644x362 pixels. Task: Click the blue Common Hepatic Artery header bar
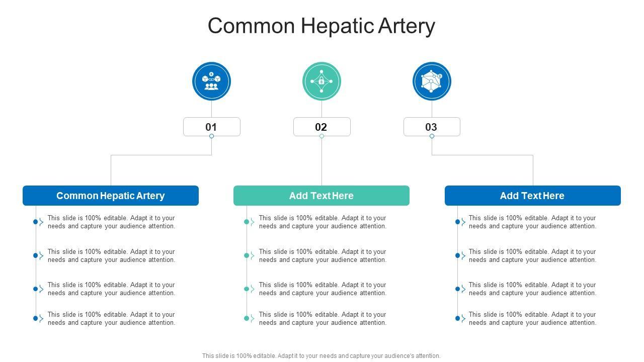[111, 196]
